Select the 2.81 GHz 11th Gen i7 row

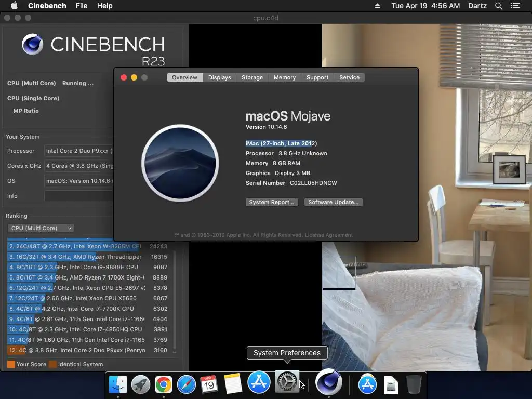[x=87, y=319]
